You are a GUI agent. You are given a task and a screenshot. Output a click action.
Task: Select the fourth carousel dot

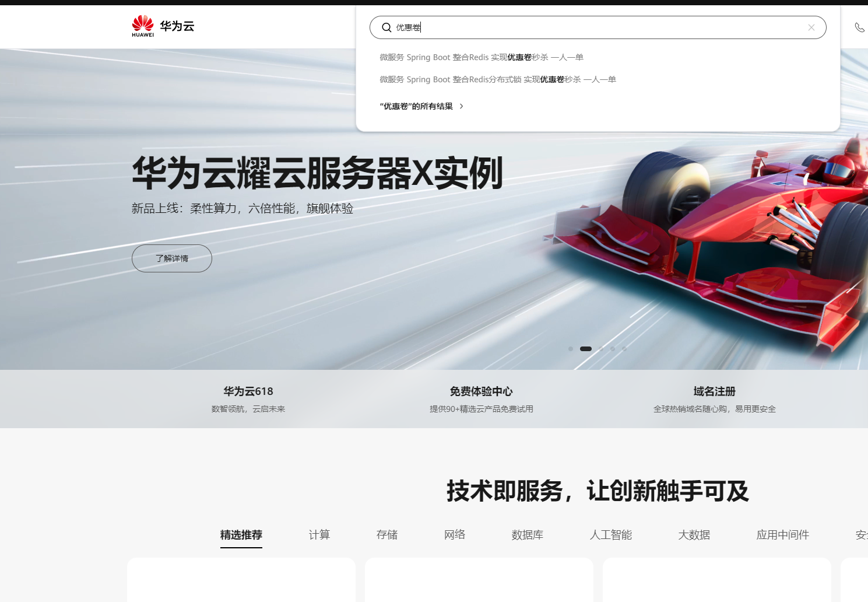click(x=613, y=349)
